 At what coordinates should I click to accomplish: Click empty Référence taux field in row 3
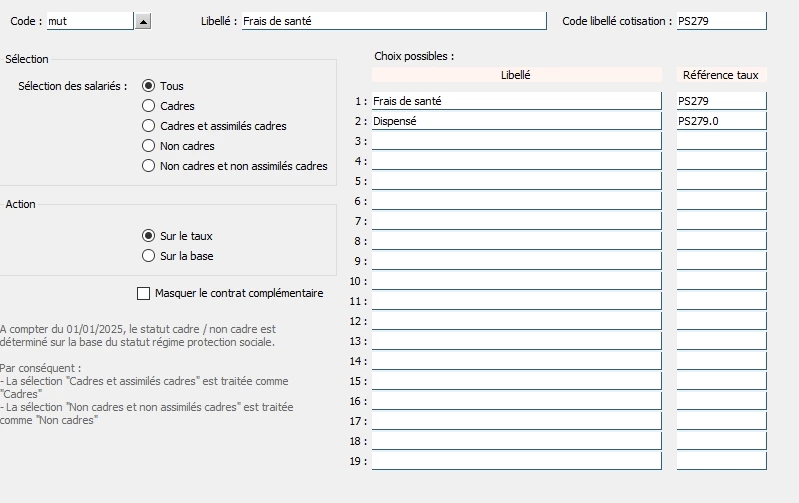(721, 141)
